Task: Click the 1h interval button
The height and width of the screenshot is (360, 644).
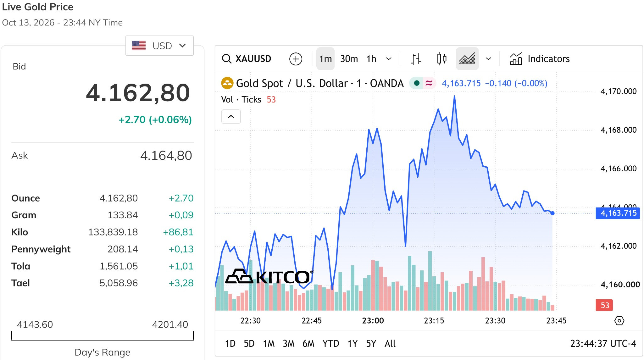Action: [x=371, y=59]
